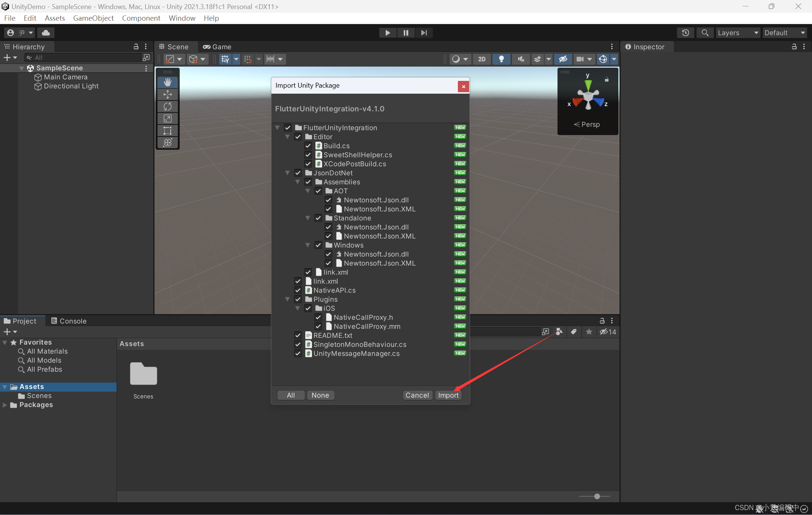Click the scene camera settings icon

click(x=580, y=59)
